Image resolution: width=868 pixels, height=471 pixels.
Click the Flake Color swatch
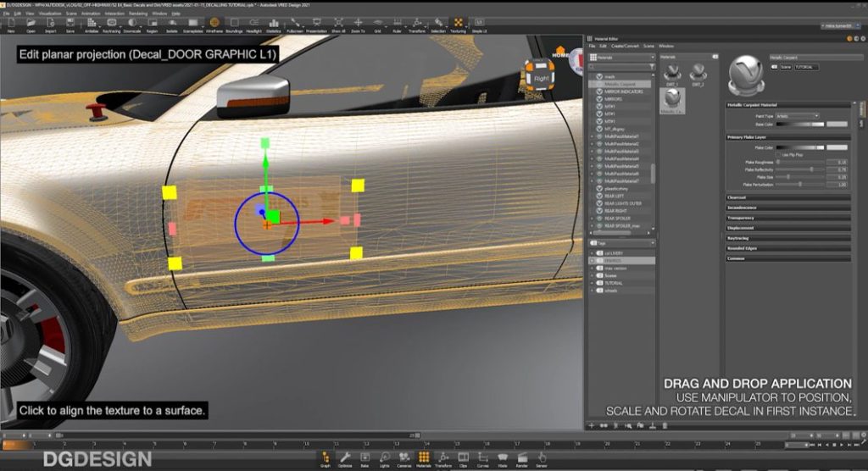[x=837, y=147]
